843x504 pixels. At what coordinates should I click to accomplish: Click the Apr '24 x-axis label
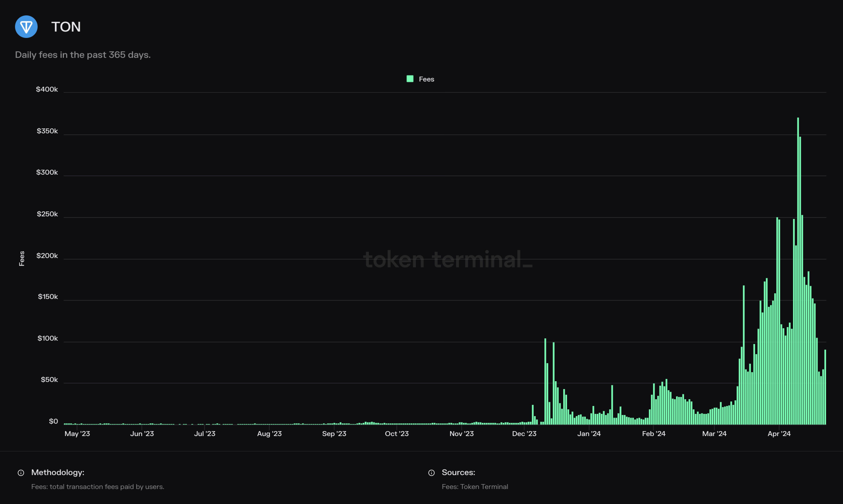tap(779, 434)
